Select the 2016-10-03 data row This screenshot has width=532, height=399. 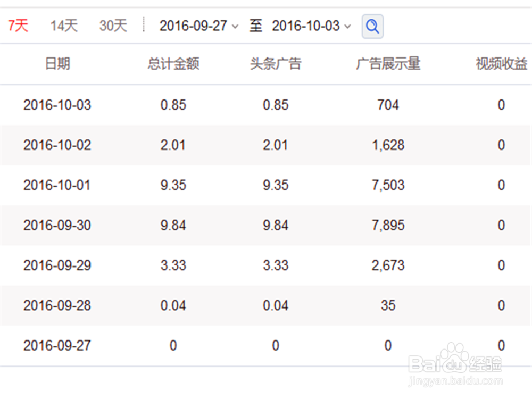tap(266, 105)
